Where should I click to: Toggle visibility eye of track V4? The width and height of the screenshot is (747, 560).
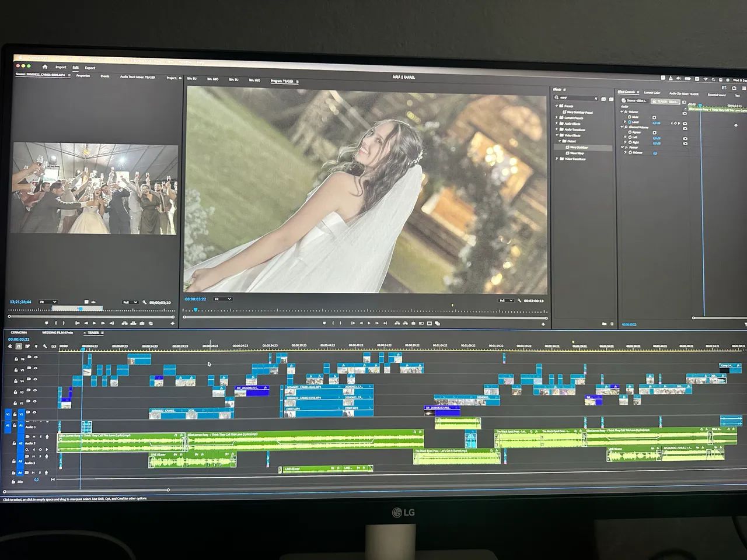[35, 379]
